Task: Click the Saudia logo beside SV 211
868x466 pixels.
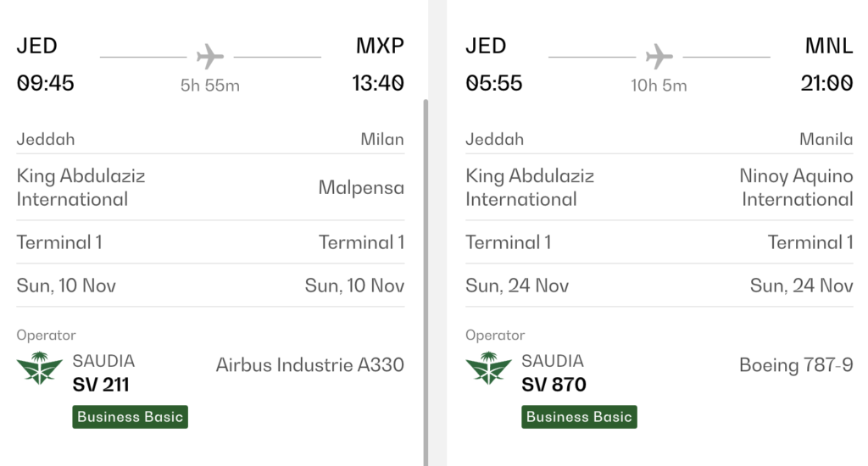Action: pos(39,368)
